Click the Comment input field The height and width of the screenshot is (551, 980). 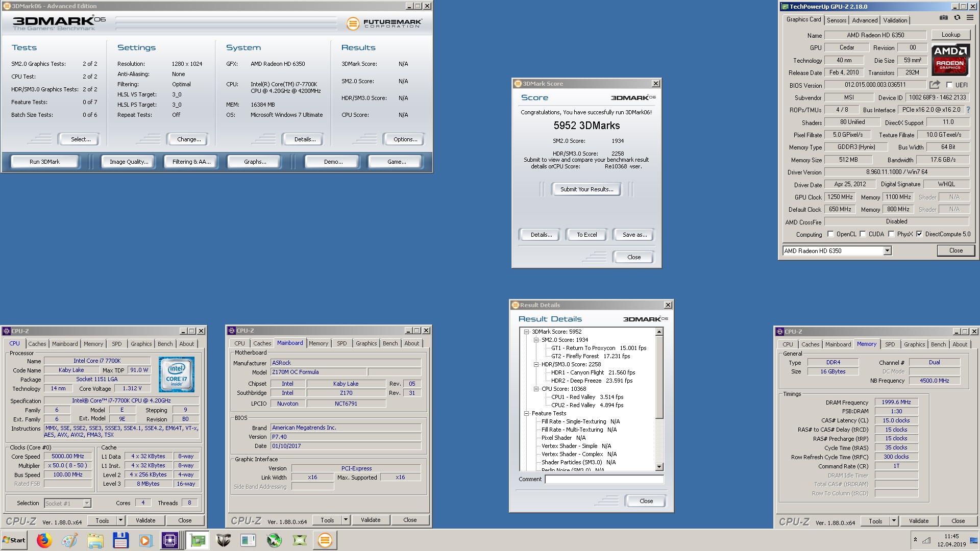604,479
